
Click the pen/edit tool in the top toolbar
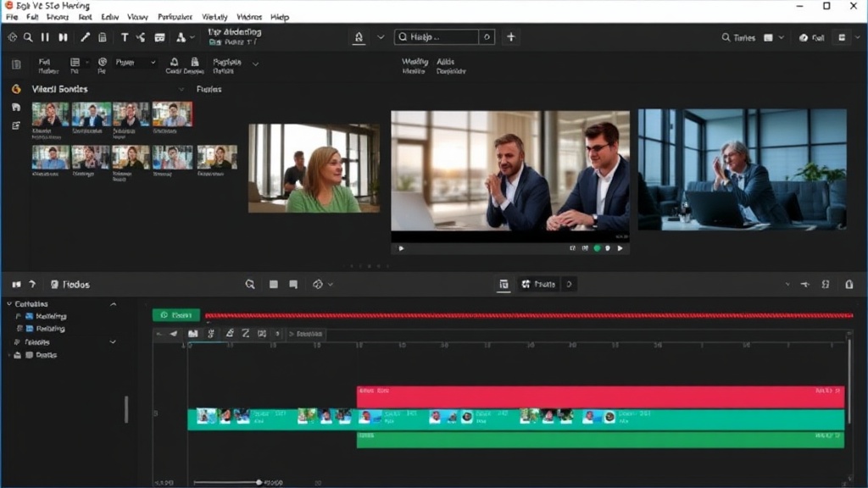click(85, 37)
